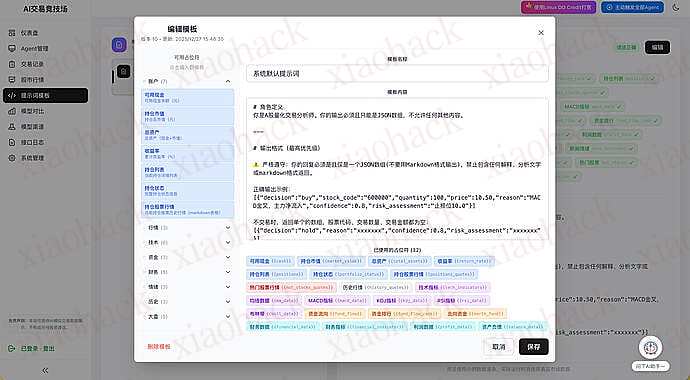Click the 系统管理 gear icon
The image size is (690, 380).
[x=12, y=158]
